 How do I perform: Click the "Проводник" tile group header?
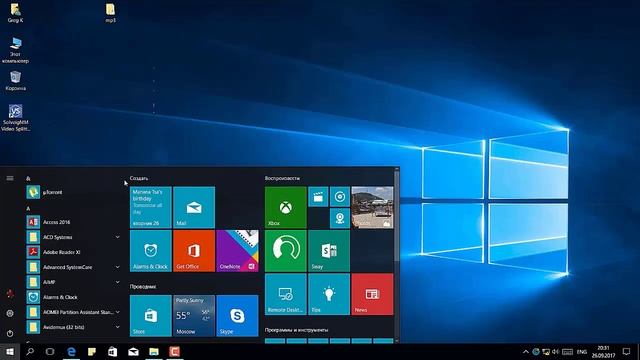point(143,287)
